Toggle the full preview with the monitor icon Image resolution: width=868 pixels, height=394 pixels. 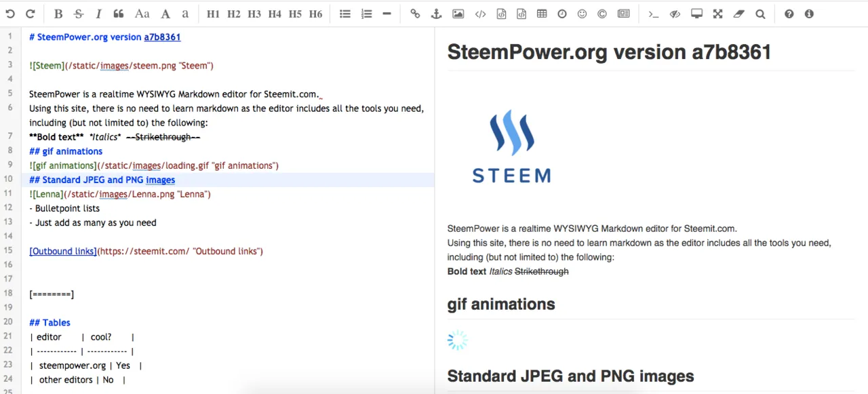tap(696, 14)
